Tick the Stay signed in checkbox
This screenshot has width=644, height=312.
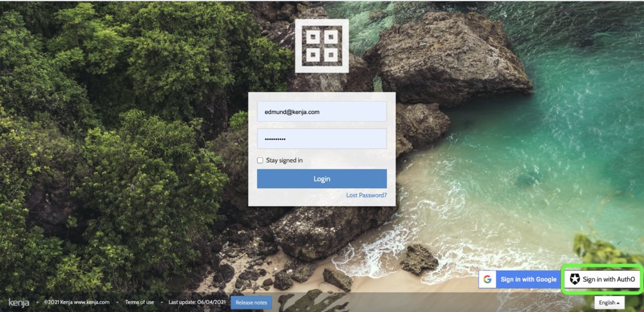click(260, 161)
